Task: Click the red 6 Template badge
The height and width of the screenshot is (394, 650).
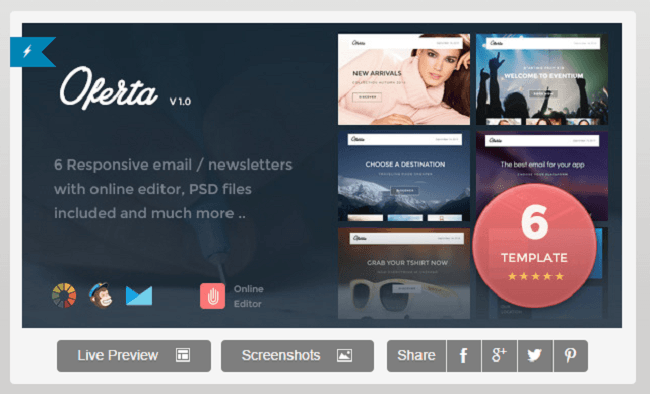Action: 534,246
